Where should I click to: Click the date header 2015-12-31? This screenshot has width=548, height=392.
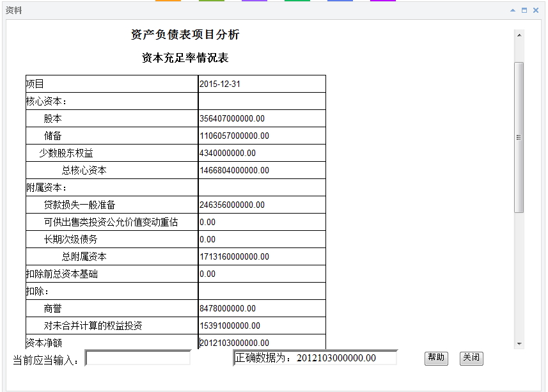(x=220, y=84)
